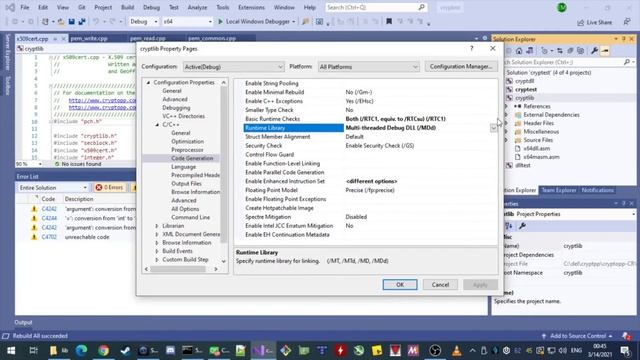Expand the Source Files folder in Solution Explorer
This screenshot has width=640, height=360.
pos(507,140)
